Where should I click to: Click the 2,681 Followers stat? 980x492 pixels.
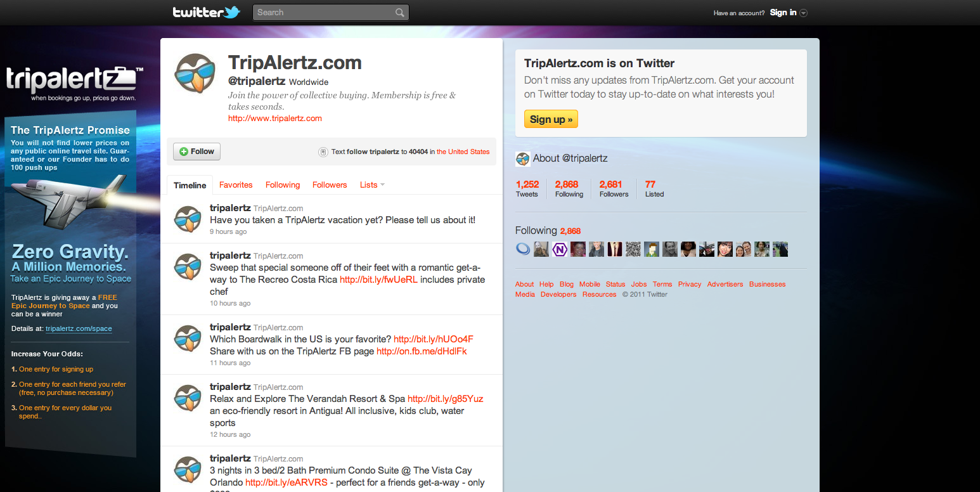tap(614, 189)
